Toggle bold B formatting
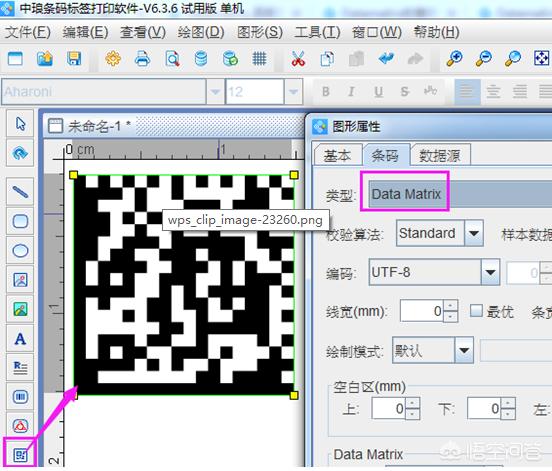 [326, 92]
